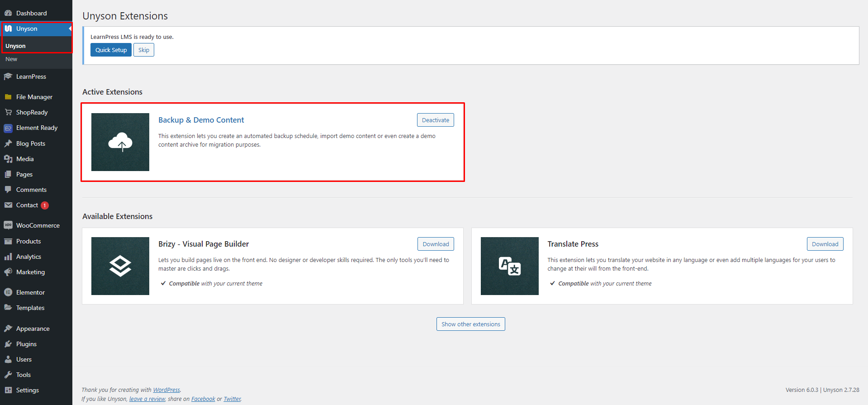
Task: Click the Version 6.0.3 footer text
Action: point(802,390)
